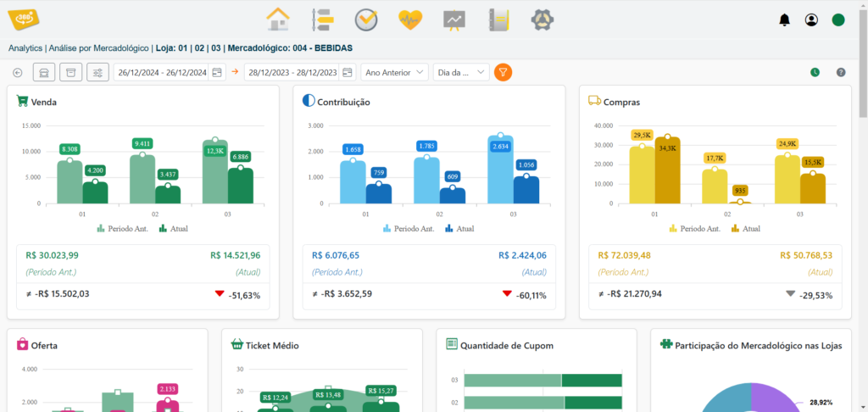Open help with the question mark icon

point(841,73)
